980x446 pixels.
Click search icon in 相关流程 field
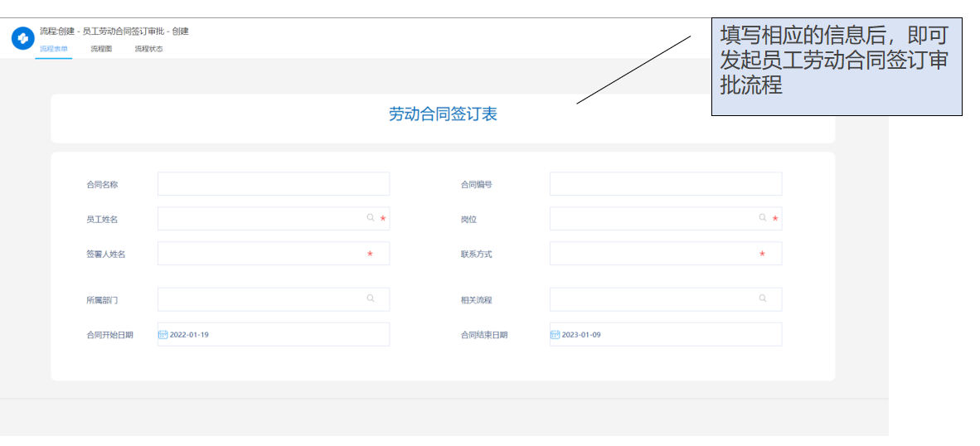(x=763, y=298)
